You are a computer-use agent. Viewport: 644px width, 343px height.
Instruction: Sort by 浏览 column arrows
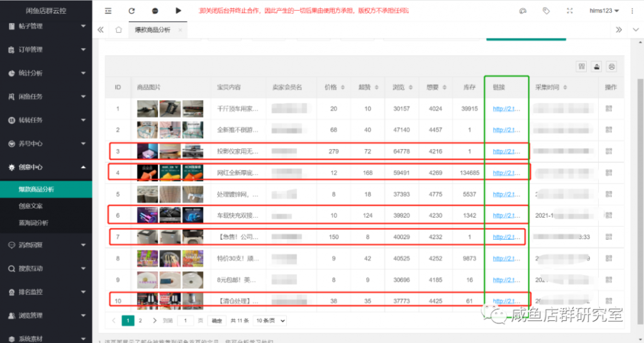click(410, 87)
